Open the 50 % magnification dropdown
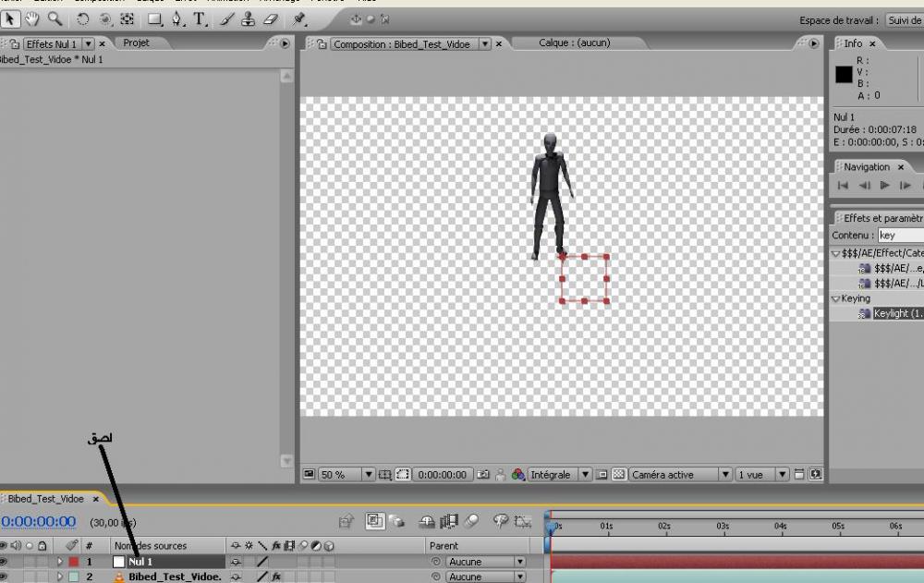924x583 pixels. click(x=369, y=475)
